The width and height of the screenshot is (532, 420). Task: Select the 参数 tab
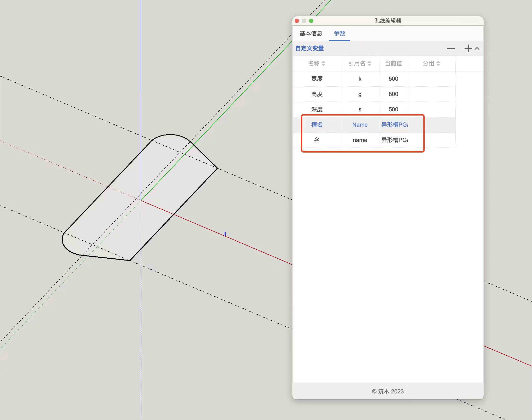click(339, 34)
